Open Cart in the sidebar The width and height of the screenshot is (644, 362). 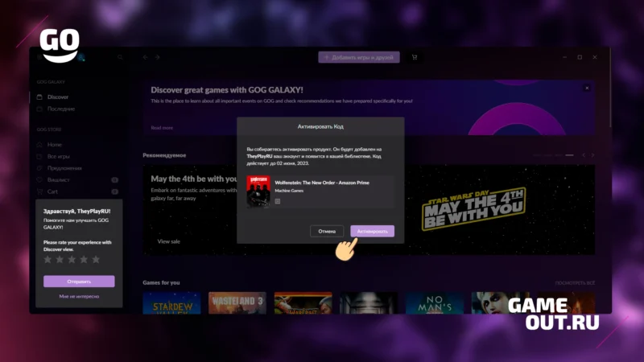(52, 191)
